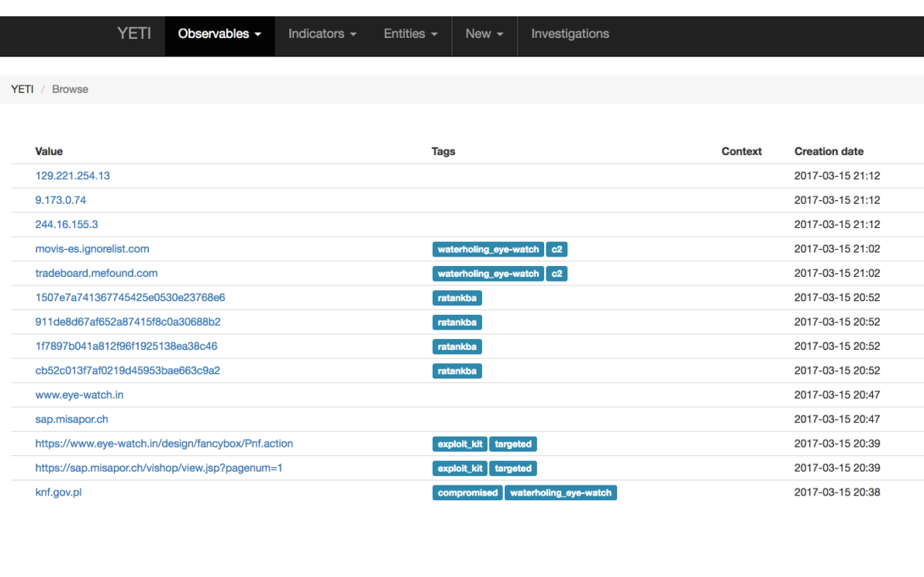Click targeted tag on the sap.misapor.ch URL
Image resolution: width=924 pixels, height=577 pixels.
coord(513,468)
